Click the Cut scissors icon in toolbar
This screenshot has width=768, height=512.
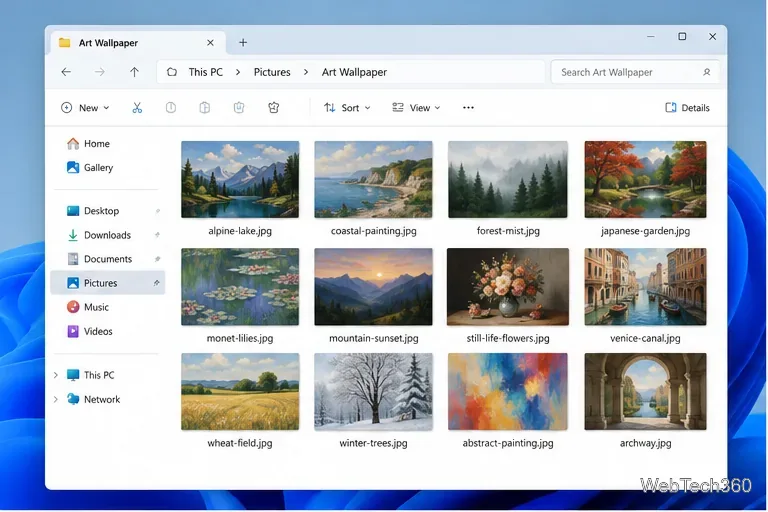tap(137, 108)
